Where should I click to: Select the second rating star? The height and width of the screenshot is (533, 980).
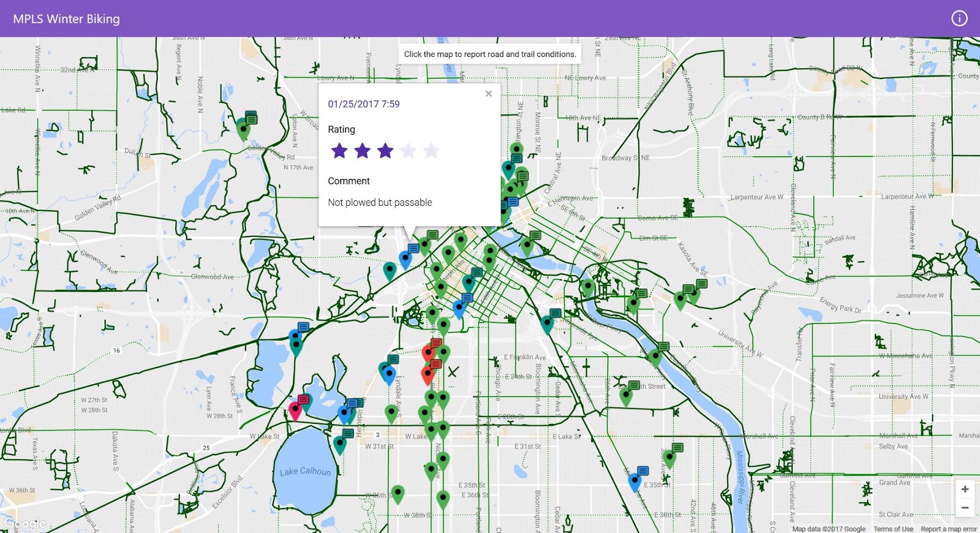(x=363, y=151)
